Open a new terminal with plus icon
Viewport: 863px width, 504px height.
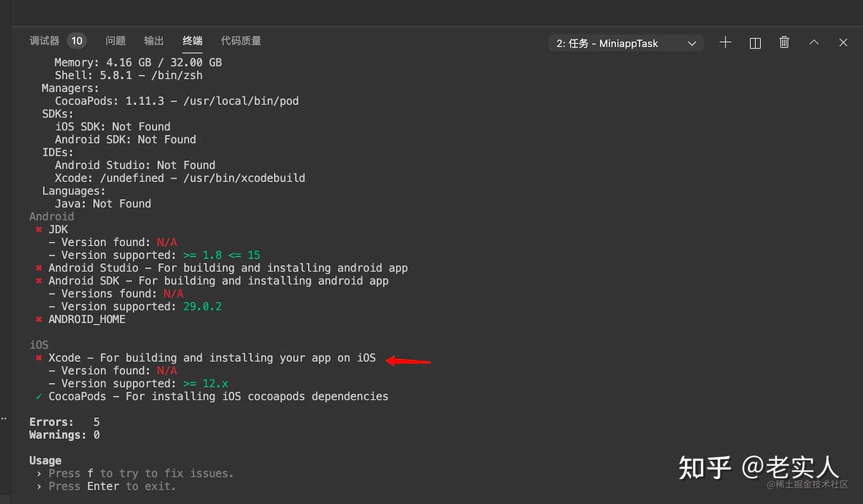coord(725,43)
